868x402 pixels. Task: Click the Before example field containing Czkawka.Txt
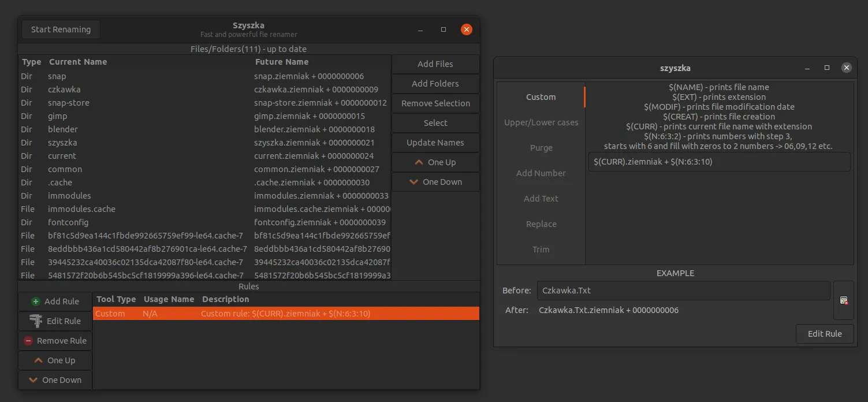684,291
